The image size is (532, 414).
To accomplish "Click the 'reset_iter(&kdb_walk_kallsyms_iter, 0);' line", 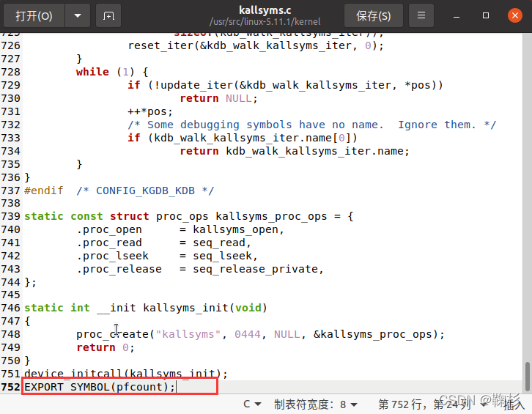I will click(256, 45).
